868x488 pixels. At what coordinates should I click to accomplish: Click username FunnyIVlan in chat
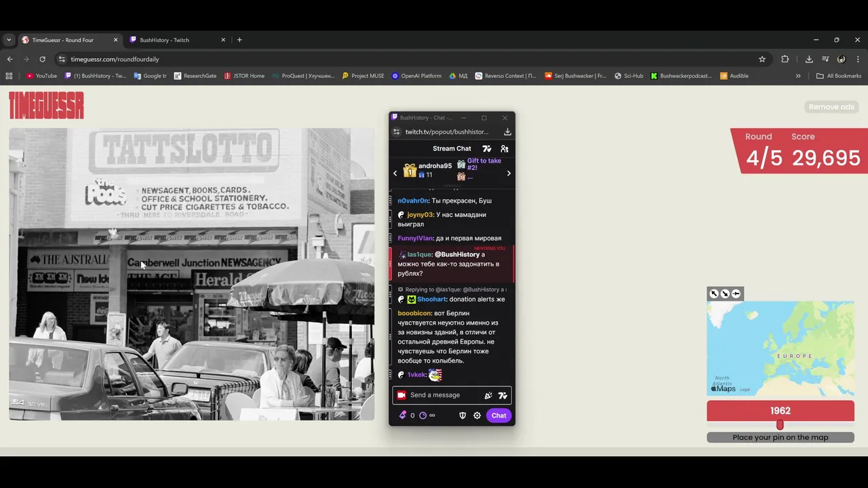click(x=415, y=239)
